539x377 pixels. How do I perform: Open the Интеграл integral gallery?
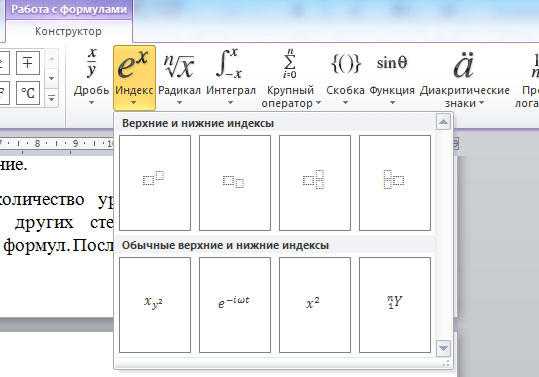(x=231, y=77)
